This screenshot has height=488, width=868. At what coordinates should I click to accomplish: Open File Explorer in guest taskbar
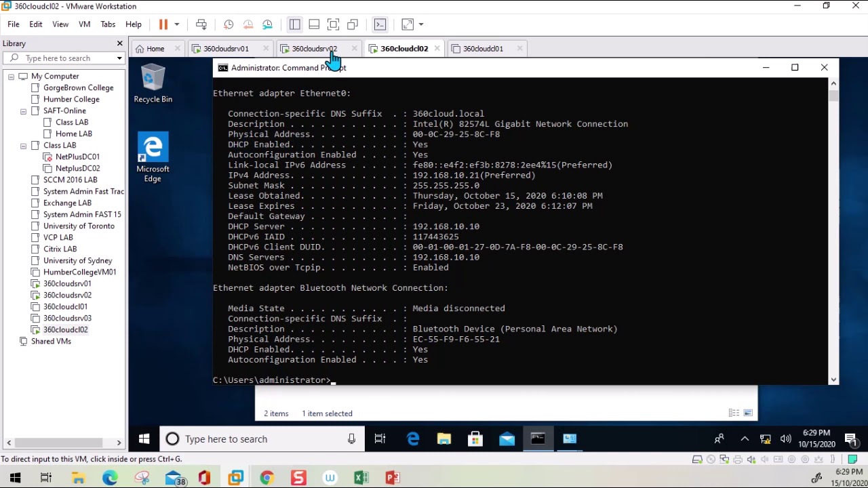[x=444, y=439]
